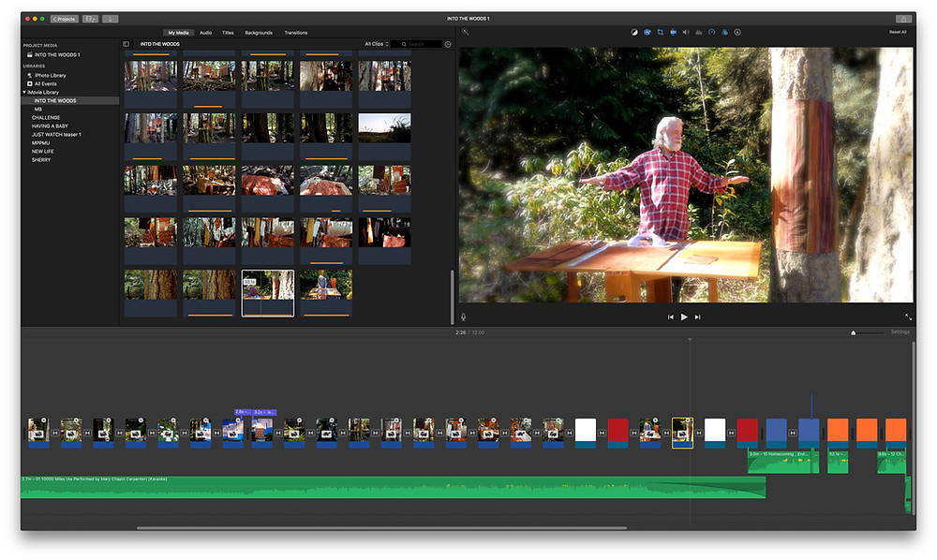The image size is (937, 560).
Task: Start voiceover with the microphone icon
Action: click(463, 317)
